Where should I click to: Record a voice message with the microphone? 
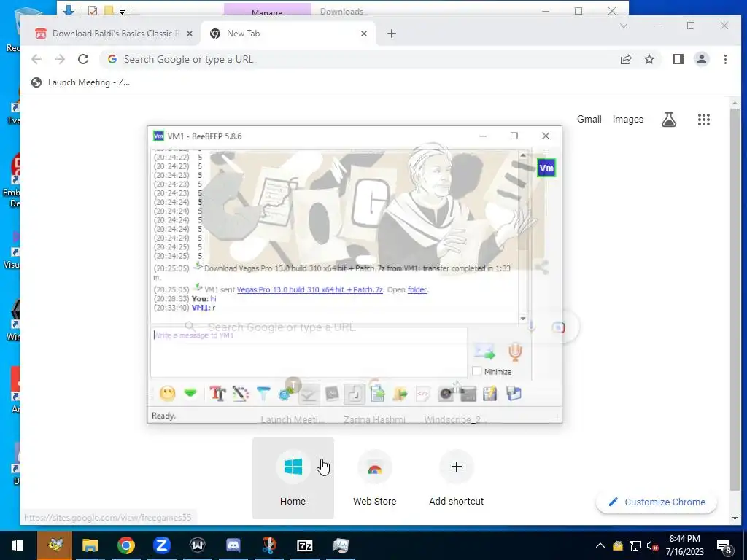pyautogui.click(x=515, y=351)
